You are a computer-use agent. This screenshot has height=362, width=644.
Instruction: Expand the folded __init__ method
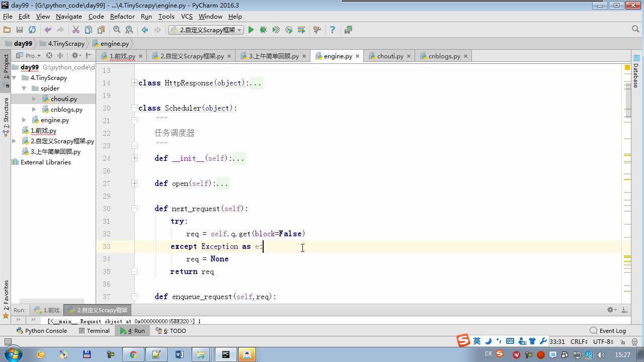134,158
